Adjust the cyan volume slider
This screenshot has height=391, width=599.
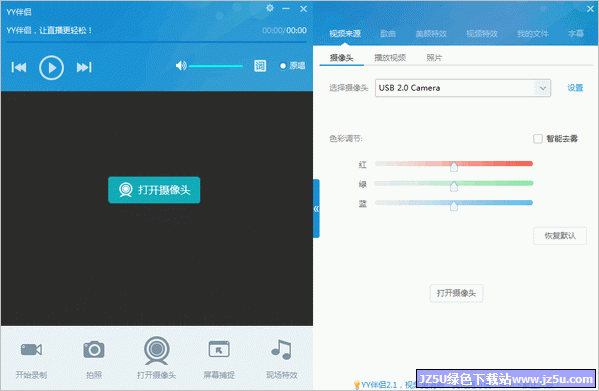coord(216,66)
